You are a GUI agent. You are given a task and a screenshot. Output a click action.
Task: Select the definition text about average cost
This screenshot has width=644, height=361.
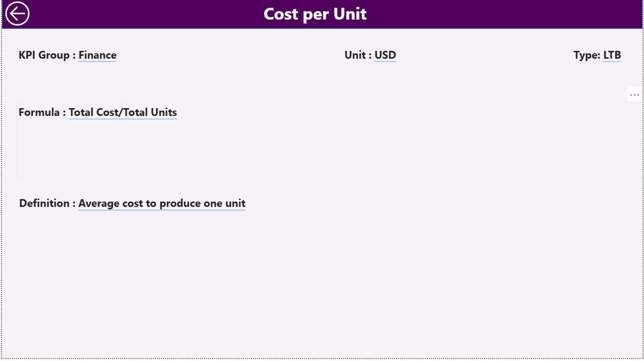162,203
